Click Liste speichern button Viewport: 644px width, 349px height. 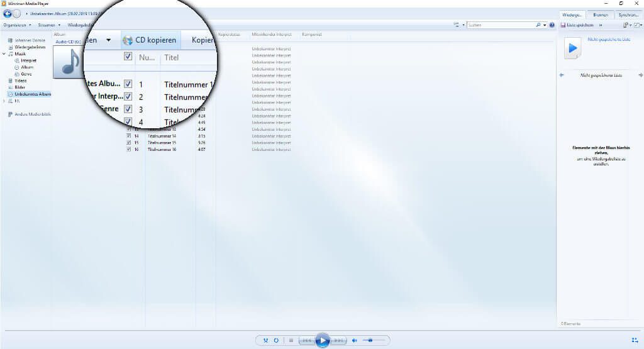click(577, 25)
